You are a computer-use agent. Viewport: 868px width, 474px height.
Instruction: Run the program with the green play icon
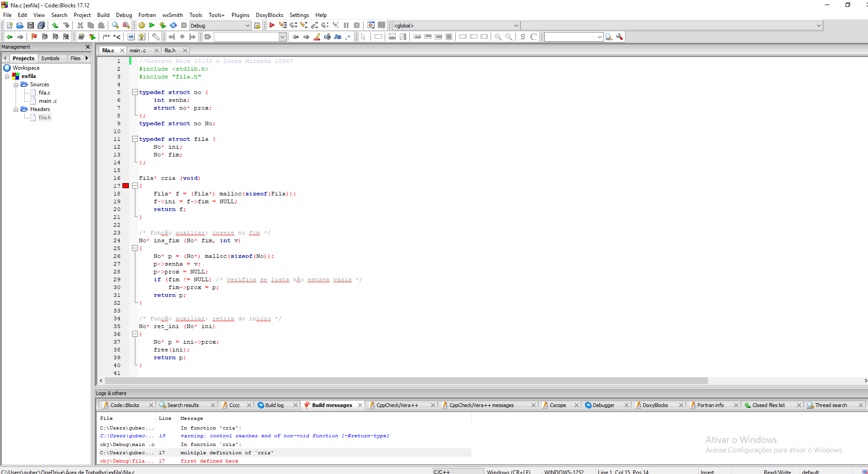(x=152, y=25)
